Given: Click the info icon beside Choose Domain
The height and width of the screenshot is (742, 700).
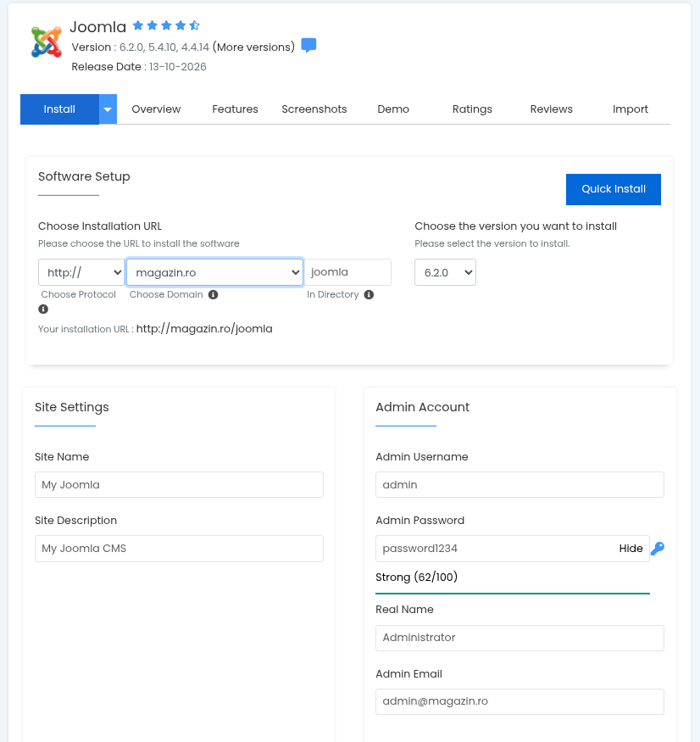Looking at the screenshot, I should click(x=214, y=295).
